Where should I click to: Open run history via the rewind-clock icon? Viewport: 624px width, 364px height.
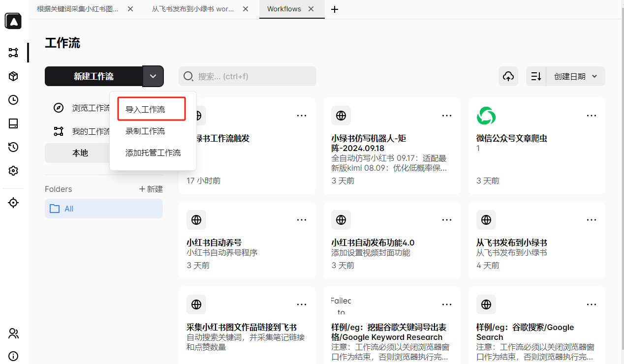[x=13, y=147]
